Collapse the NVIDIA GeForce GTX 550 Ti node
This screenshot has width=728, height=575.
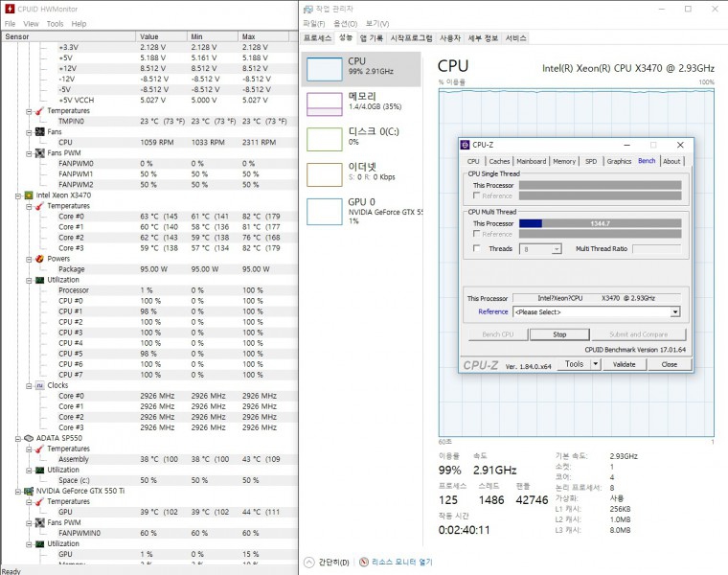tap(17, 492)
